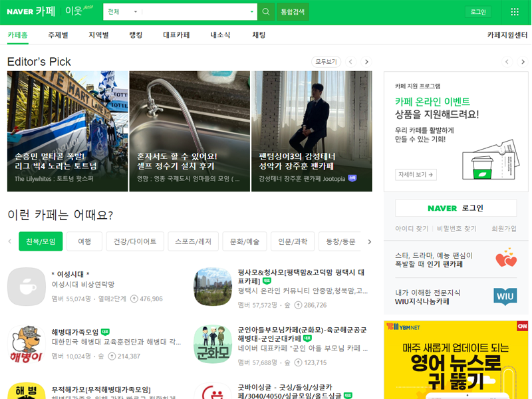This screenshot has width=532, height=399.
Task: Click the 무적해가모 yellow cafe icon
Action: tap(27, 391)
